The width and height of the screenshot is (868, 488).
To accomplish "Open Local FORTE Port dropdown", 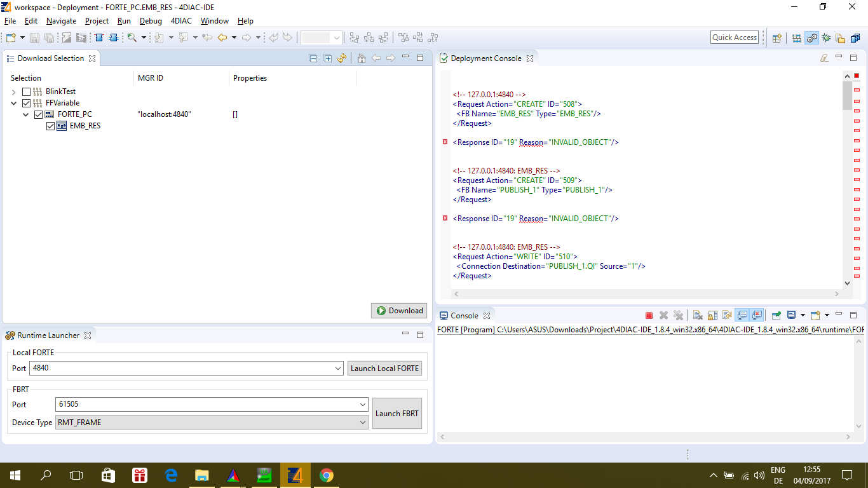I will 338,369.
